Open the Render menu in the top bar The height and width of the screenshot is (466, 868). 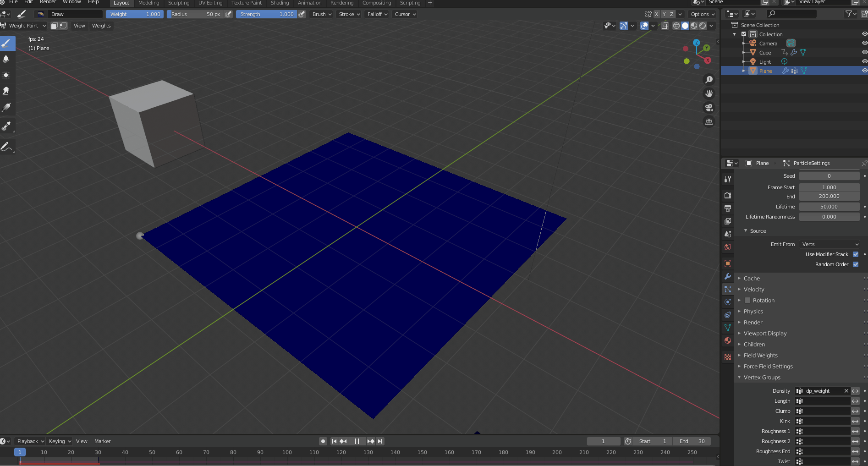pyautogui.click(x=48, y=2)
